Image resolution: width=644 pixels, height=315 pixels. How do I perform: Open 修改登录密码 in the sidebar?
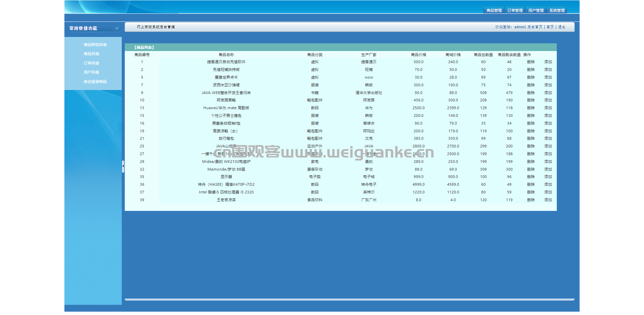tap(95, 82)
